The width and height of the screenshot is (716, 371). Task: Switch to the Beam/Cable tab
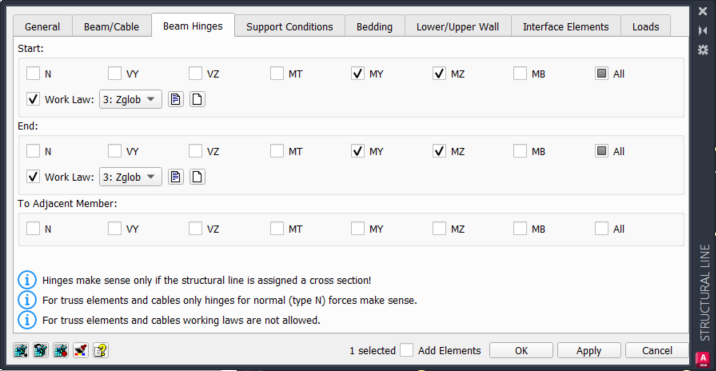coord(111,26)
